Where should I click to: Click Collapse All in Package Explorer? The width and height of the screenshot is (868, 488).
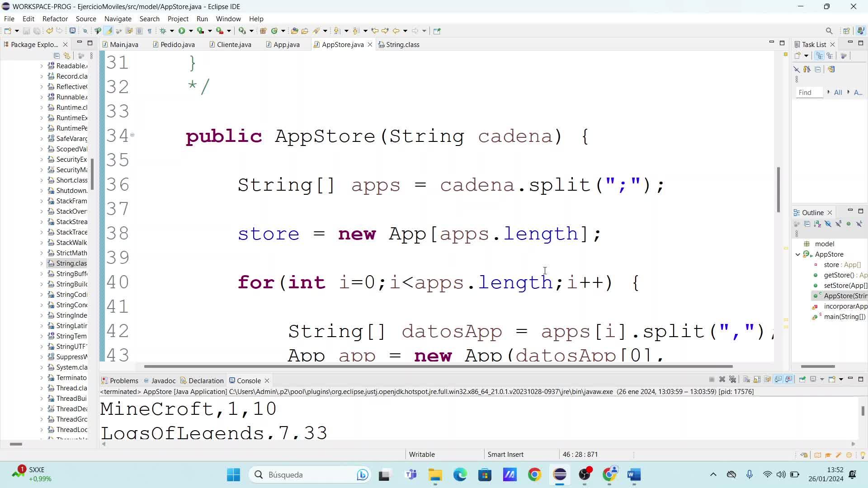(57, 56)
